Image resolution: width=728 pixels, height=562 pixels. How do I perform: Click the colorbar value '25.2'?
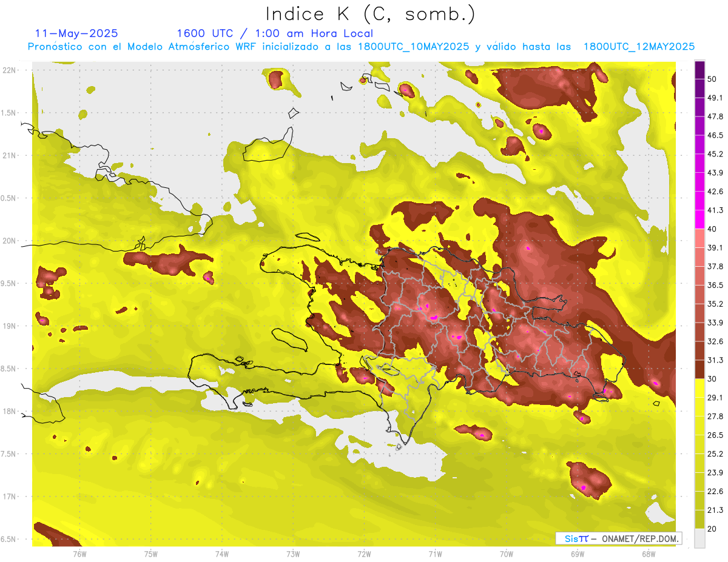tap(716, 454)
